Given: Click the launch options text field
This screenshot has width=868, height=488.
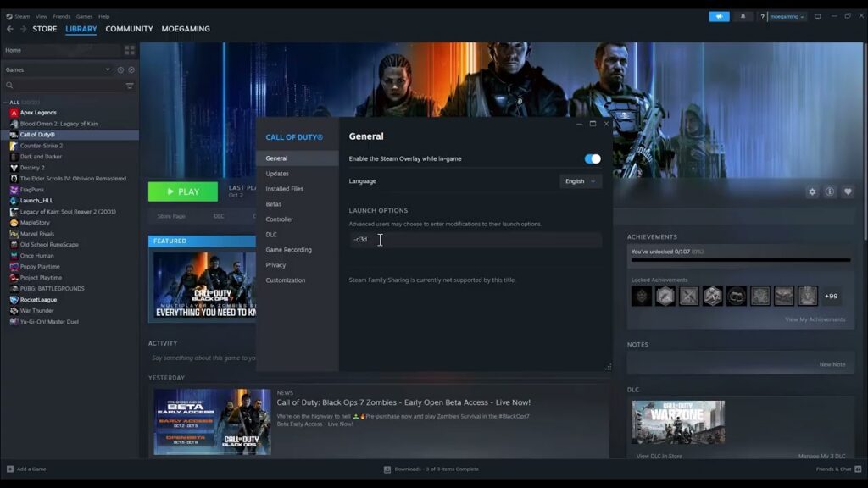Looking at the screenshot, I should (x=475, y=240).
